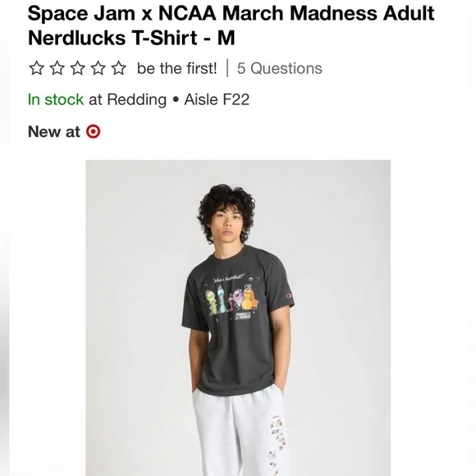Viewport: 476px width, 476px height.
Task: Tap 'Nerdlucks T-Shirt - M' title line
Action: tap(131, 38)
